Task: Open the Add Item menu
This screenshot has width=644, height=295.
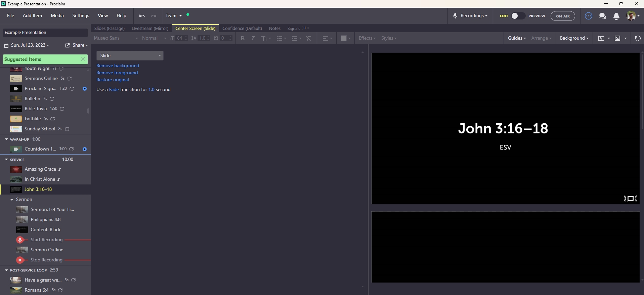Action: coord(32,16)
